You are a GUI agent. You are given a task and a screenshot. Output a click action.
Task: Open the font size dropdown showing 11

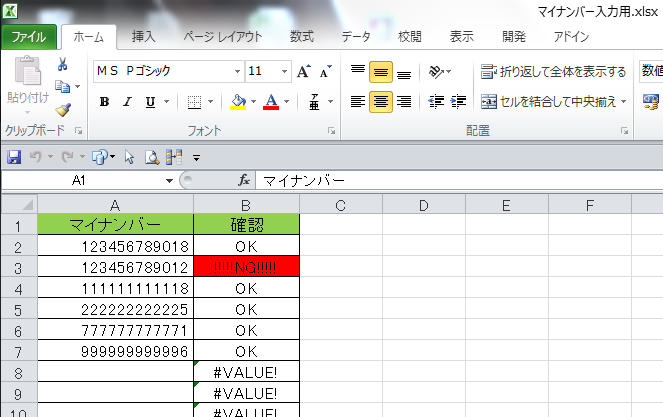285,72
